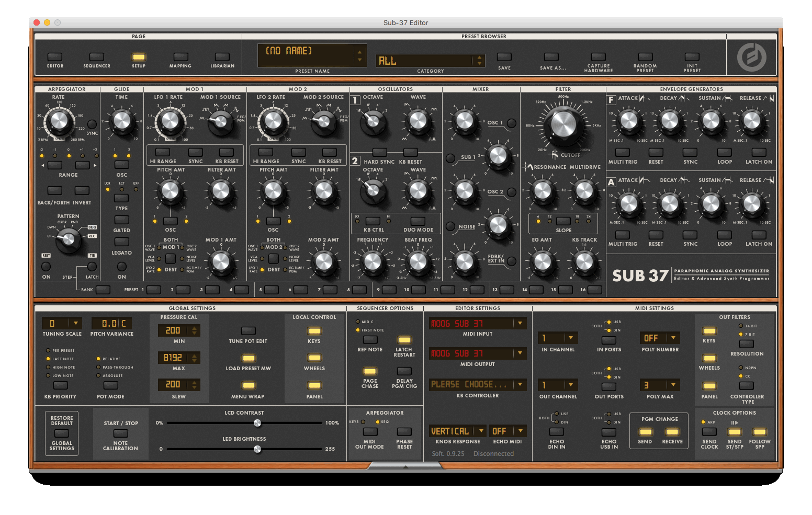Viewport: 812px width, 515px height.
Task: Click the Random Preset button
Action: click(x=645, y=57)
